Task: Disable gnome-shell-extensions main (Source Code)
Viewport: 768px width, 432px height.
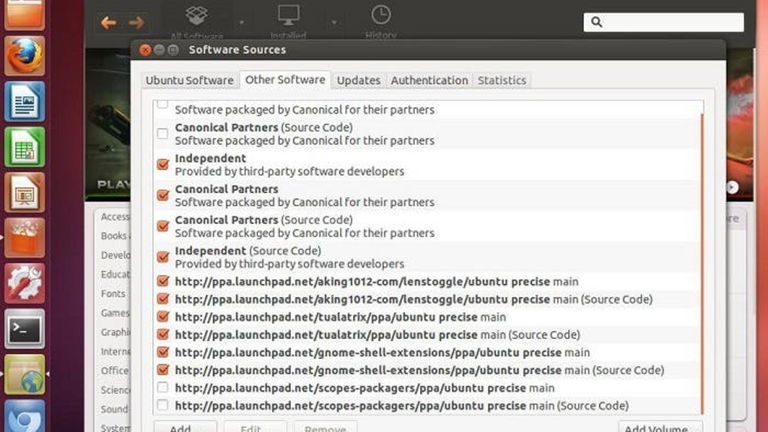Action: click(x=163, y=370)
